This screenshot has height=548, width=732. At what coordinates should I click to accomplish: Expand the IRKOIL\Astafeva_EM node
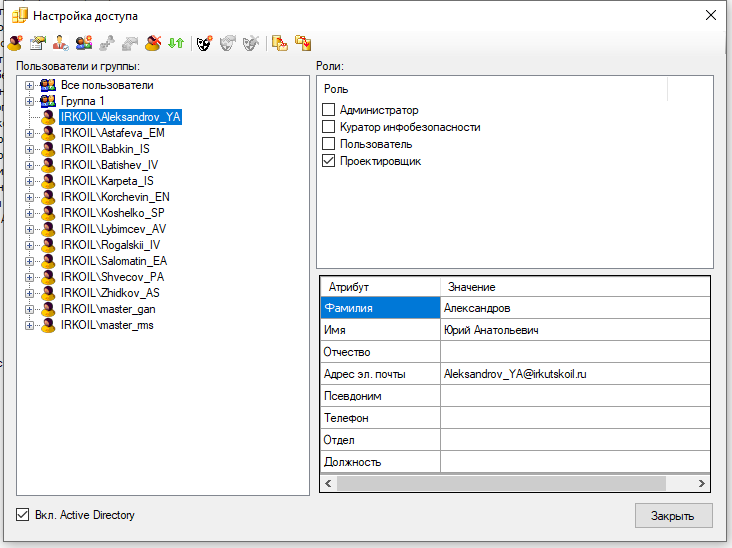click(29, 133)
